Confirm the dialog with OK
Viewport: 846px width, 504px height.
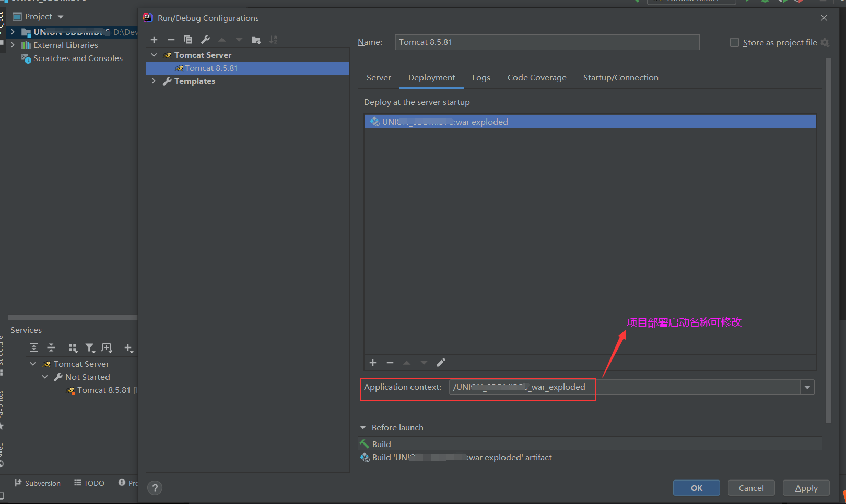click(x=697, y=488)
